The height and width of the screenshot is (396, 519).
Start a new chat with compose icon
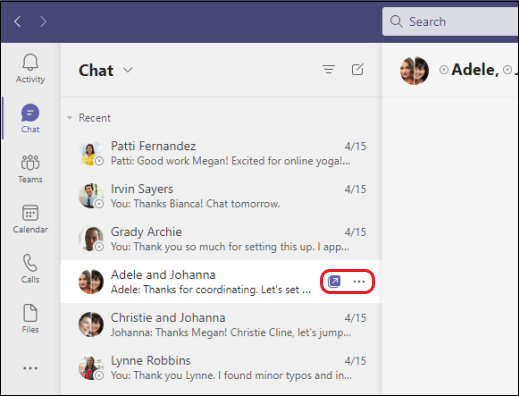click(x=357, y=69)
